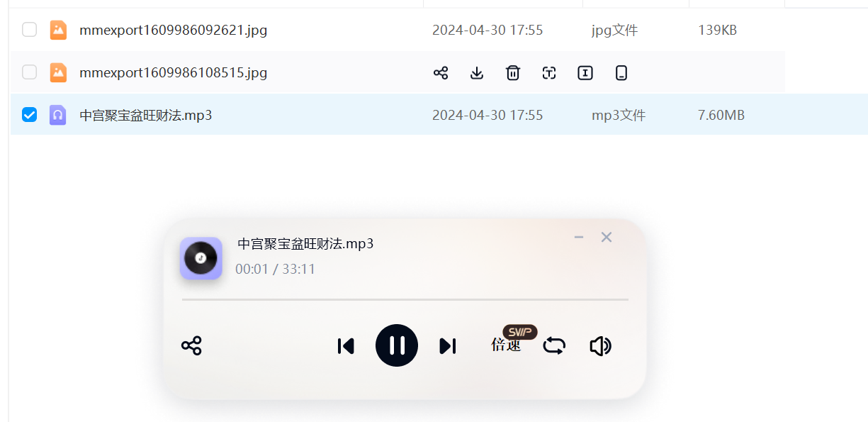This screenshot has height=422, width=868.
Task: Skip to the next track
Action: point(448,346)
